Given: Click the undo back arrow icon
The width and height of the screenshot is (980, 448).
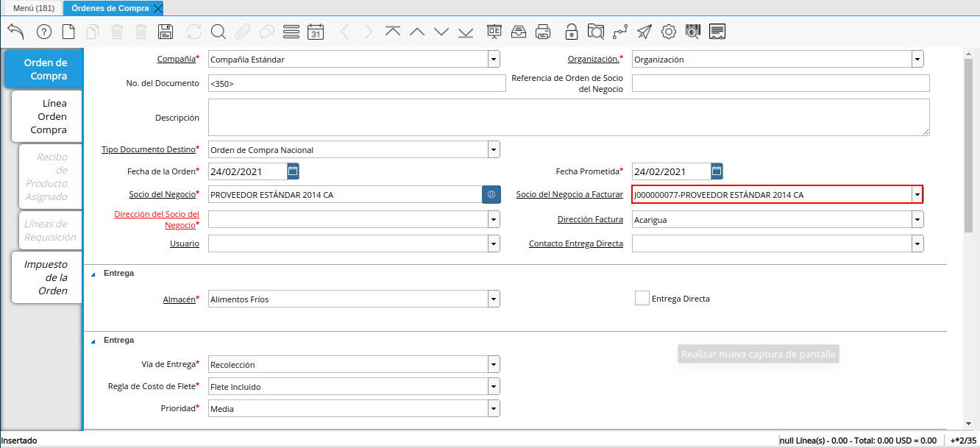Looking at the screenshot, I should pos(15,32).
